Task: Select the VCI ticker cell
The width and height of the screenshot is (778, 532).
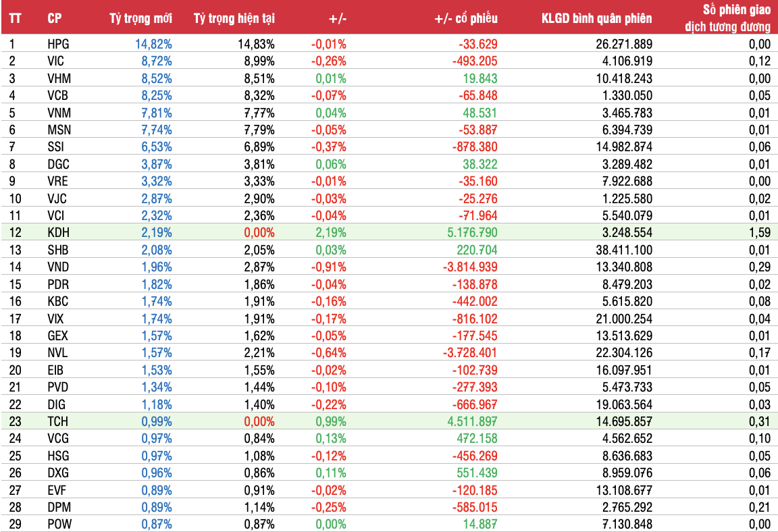Action: pyautogui.click(x=55, y=215)
